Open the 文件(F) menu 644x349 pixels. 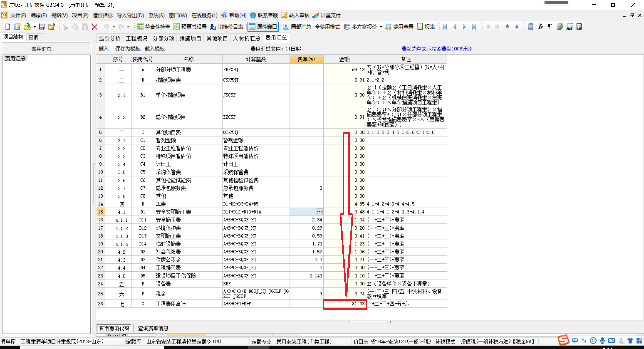(x=18, y=15)
